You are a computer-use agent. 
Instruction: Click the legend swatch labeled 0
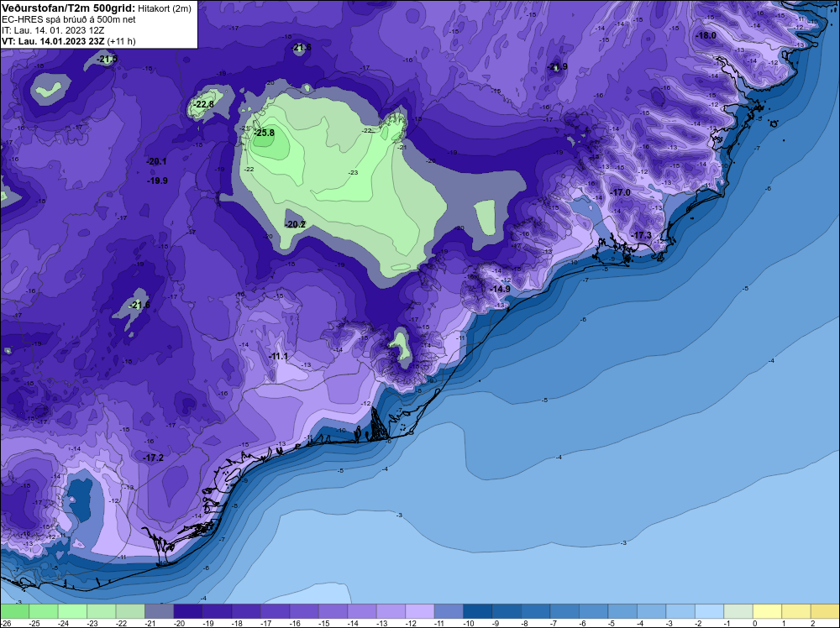pyautogui.click(x=767, y=611)
